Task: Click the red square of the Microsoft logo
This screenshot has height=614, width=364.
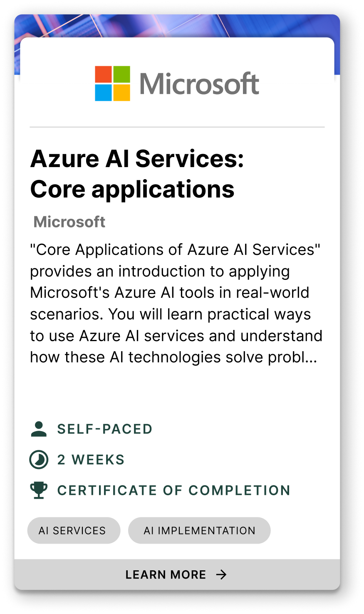Action: coord(103,74)
